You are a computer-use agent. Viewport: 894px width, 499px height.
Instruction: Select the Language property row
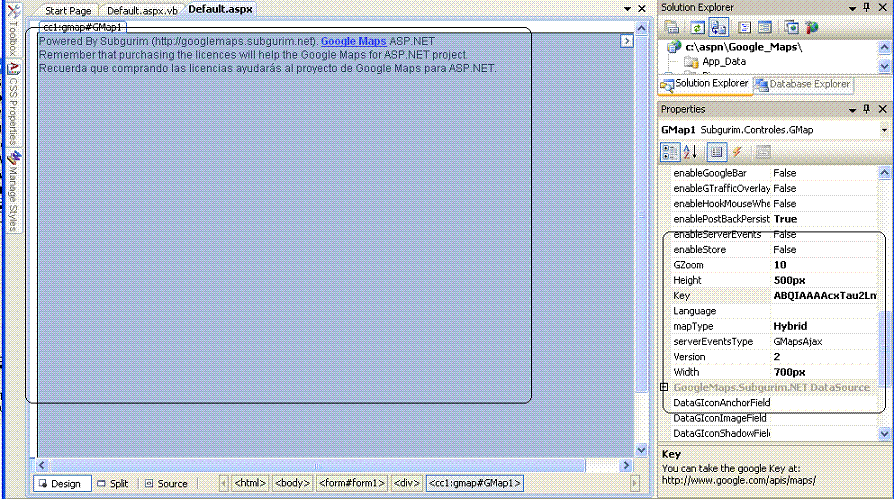tap(775, 311)
